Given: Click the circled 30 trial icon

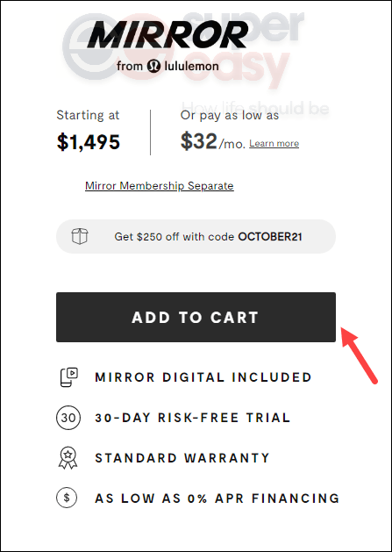Looking at the screenshot, I should tap(68, 418).
